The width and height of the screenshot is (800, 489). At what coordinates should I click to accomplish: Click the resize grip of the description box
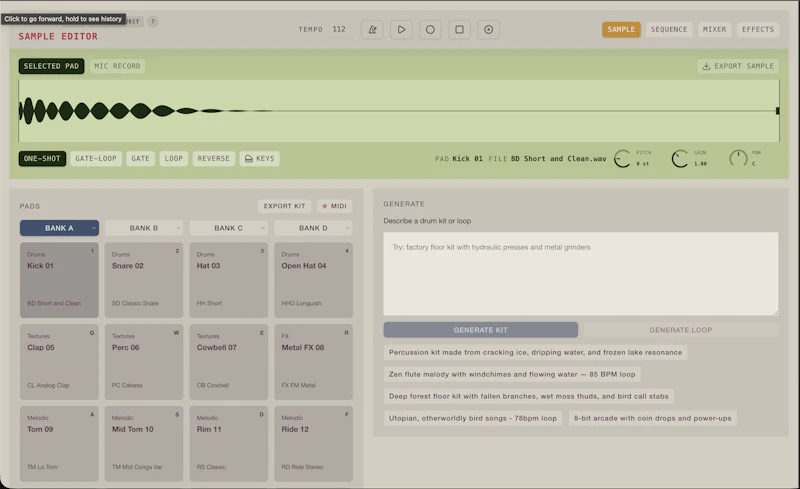[x=776, y=312]
